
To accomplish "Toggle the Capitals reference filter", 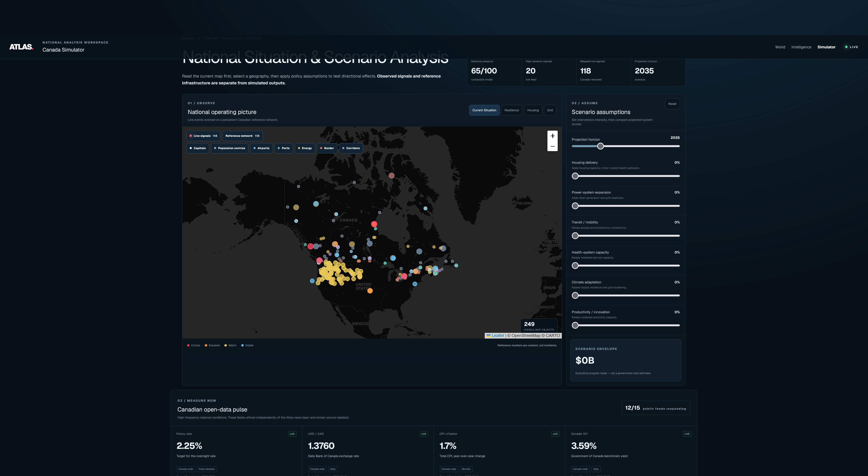I will (198, 148).
